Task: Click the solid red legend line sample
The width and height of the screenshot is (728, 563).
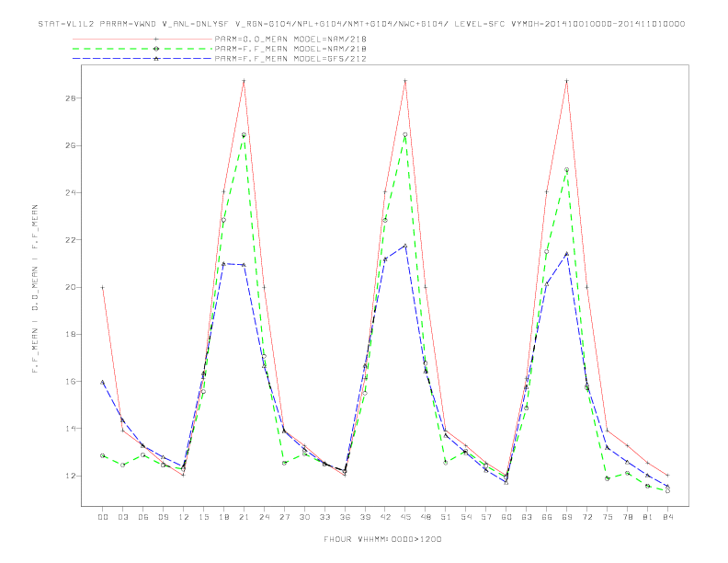Action: pos(142,39)
